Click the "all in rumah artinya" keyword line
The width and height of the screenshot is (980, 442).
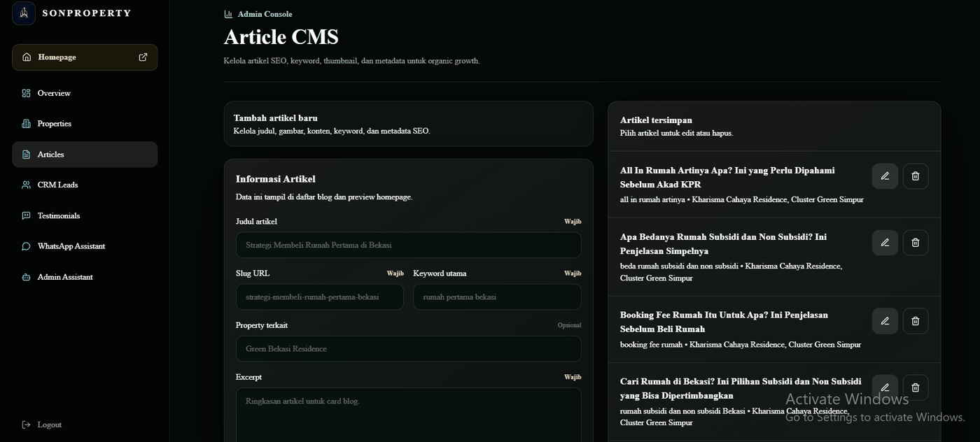pos(742,199)
